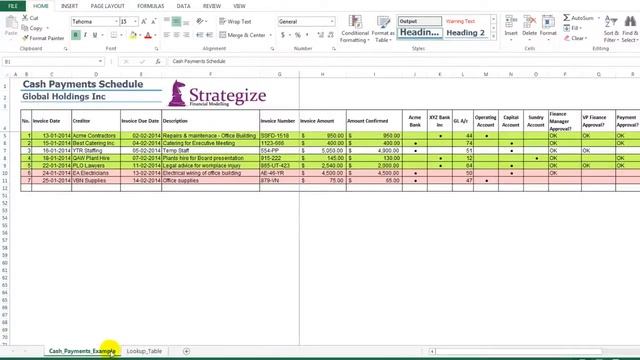This screenshot has width=640, height=360.
Task: Click the horizontal scrollbar left arrow
Action: click(x=432, y=351)
